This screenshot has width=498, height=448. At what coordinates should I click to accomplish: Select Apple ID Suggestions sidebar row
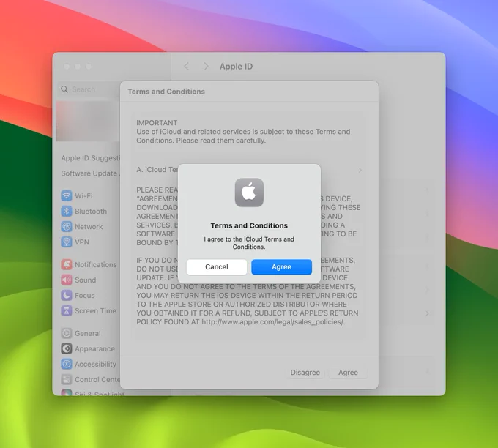point(91,158)
